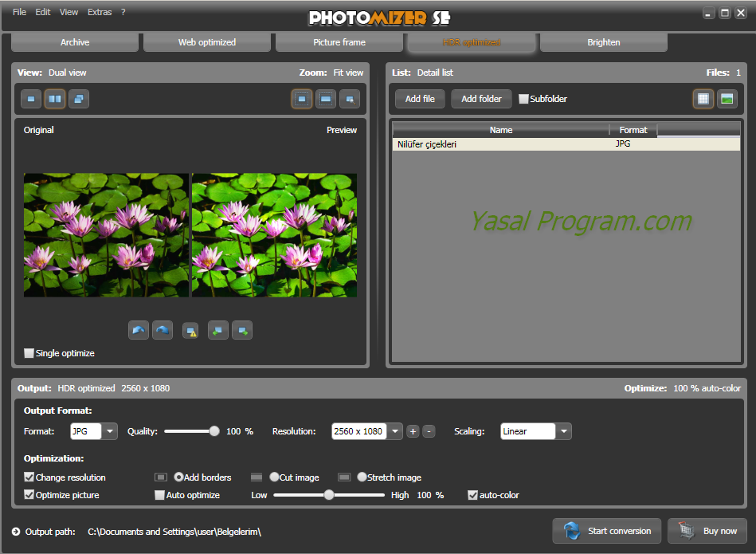Go to previous image with green arrow
Image resolution: width=756 pixels, height=554 pixels.
coord(217,330)
